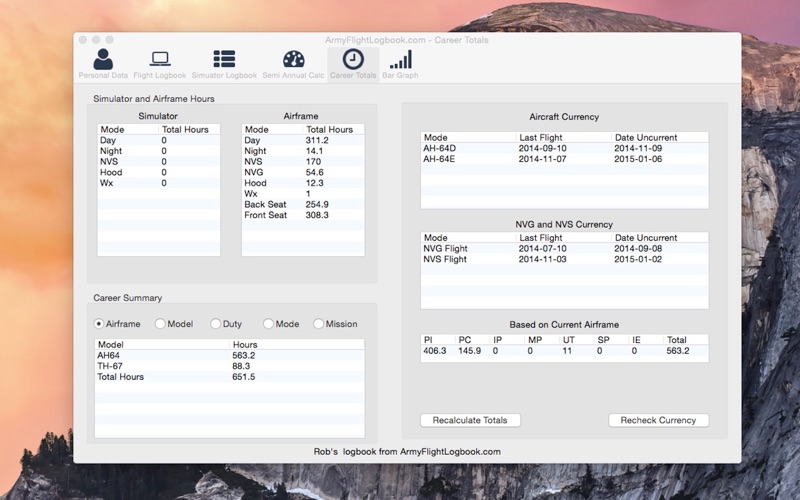Click the Simulator Wx row
This screenshot has height=500, width=800.
click(159, 183)
